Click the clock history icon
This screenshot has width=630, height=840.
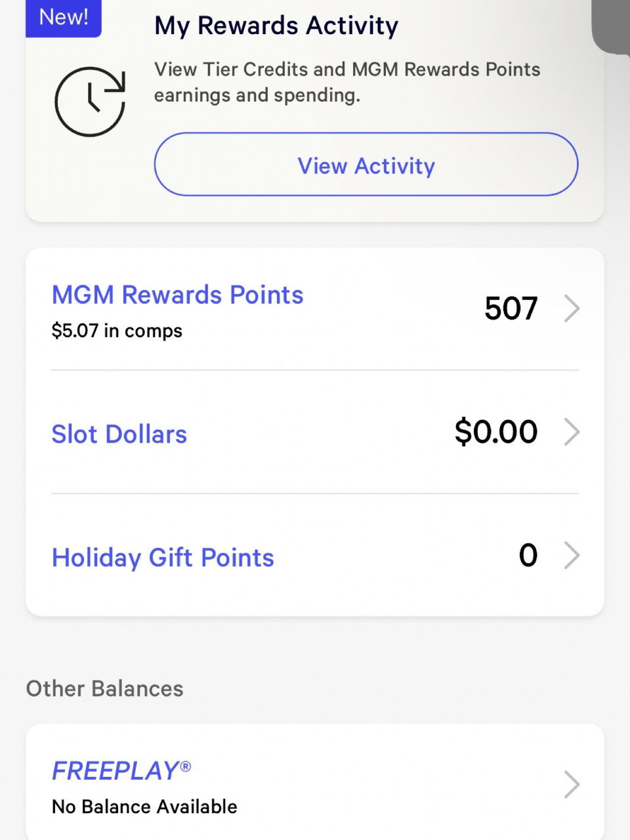click(90, 102)
